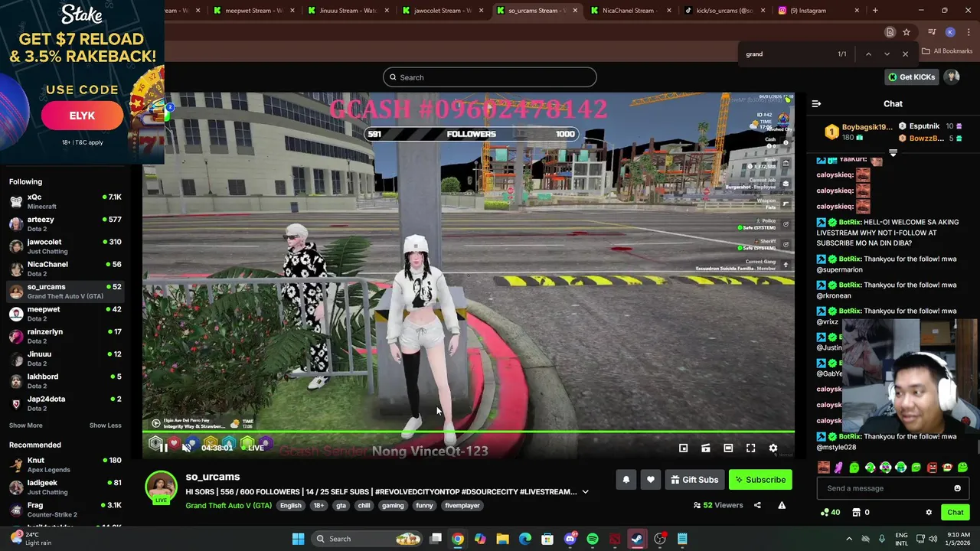Open Spotify from taskbar

point(593,539)
